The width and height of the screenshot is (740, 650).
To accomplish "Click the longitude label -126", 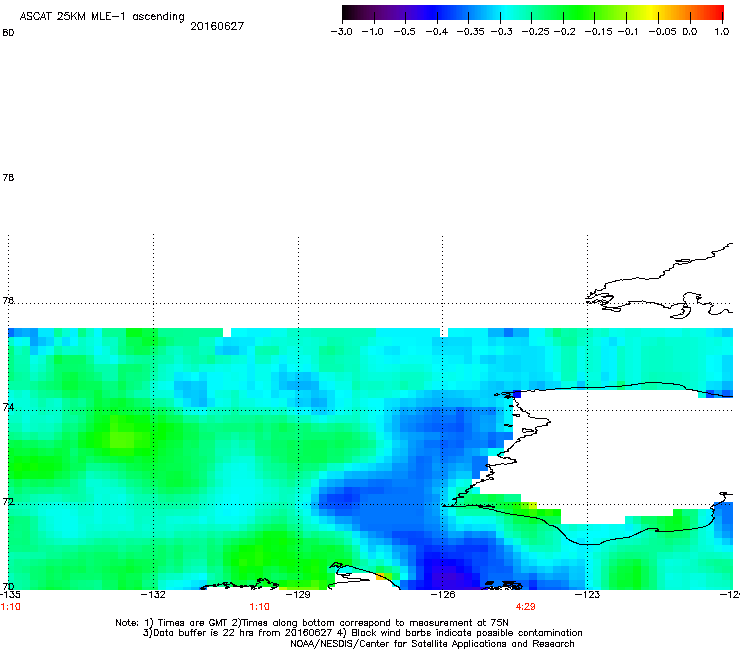I will coord(443,595).
